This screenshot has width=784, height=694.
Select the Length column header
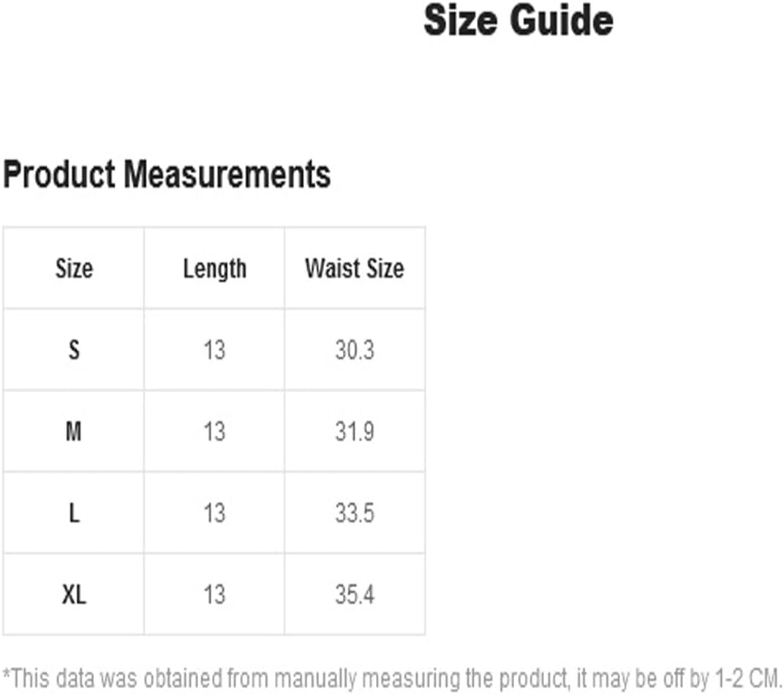click(x=214, y=270)
